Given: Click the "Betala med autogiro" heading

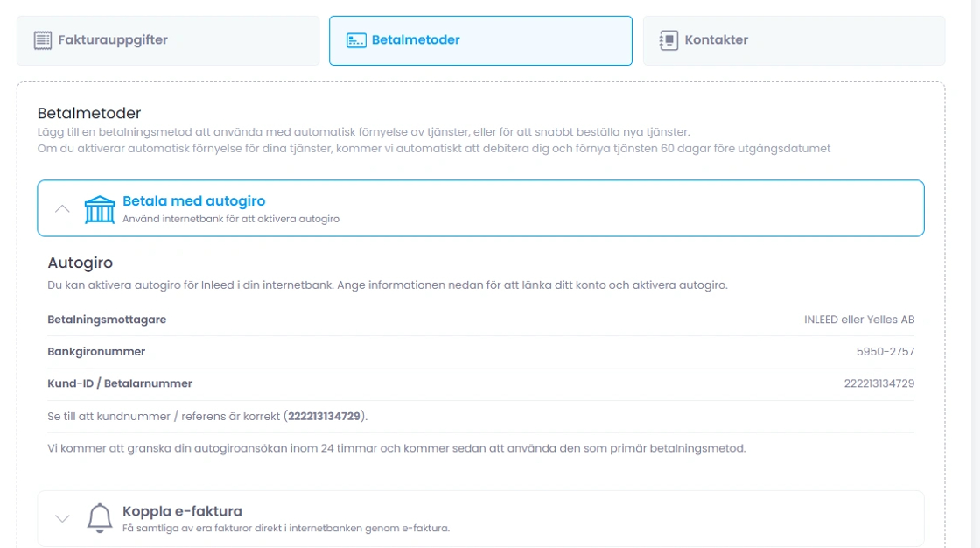Looking at the screenshot, I should [193, 201].
